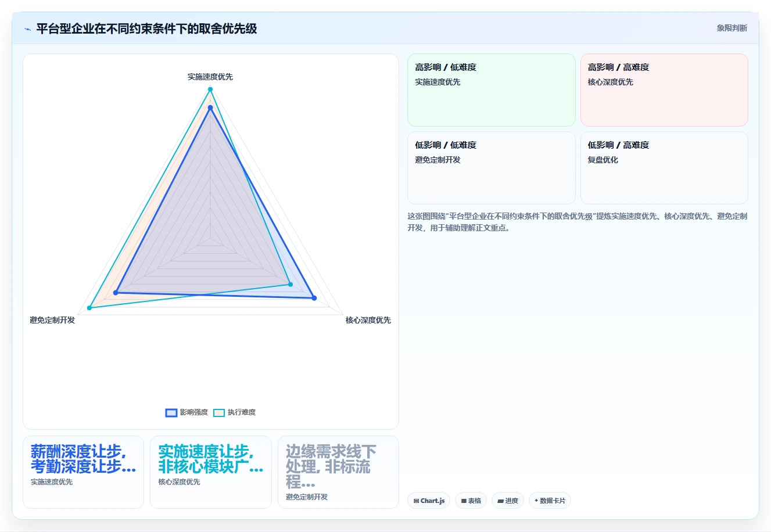Select the 数据卡片 chip
Image resolution: width=771 pixels, height=532 pixels.
pyautogui.click(x=550, y=501)
